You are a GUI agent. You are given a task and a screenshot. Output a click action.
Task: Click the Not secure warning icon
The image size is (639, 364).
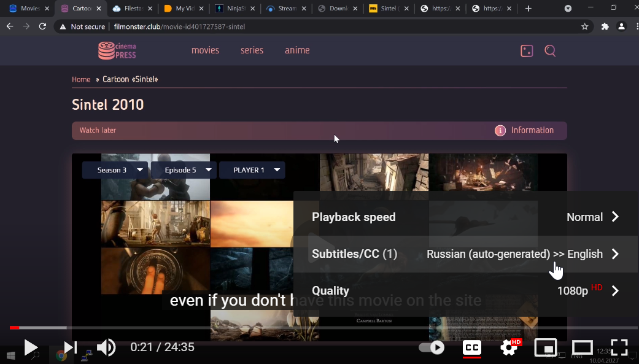[x=63, y=26]
